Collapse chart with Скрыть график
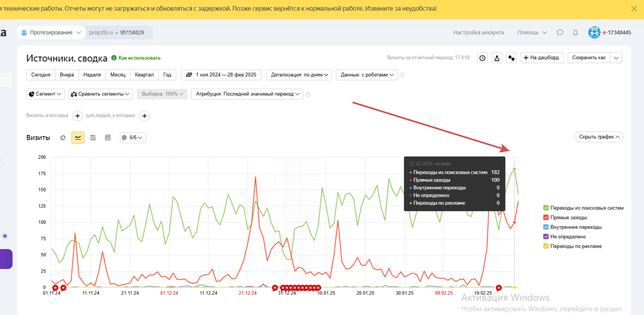The height and width of the screenshot is (315, 644). tap(599, 137)
